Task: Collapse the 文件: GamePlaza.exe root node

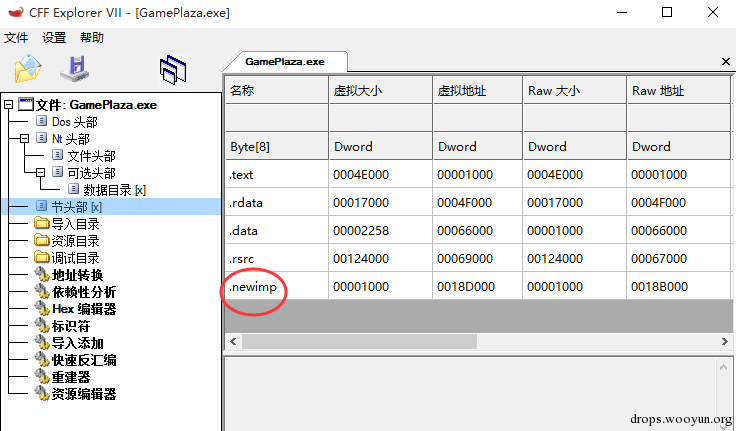Action: click(8, 104)
